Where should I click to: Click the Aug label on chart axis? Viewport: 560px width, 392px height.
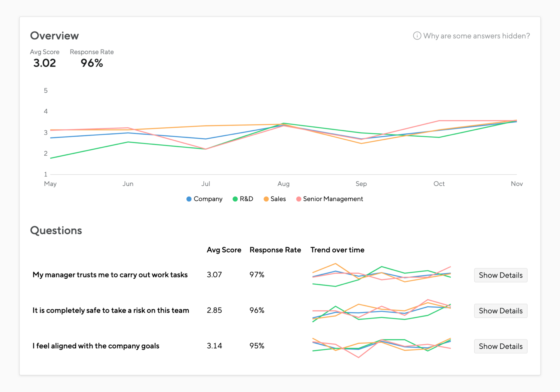[283, 184]
